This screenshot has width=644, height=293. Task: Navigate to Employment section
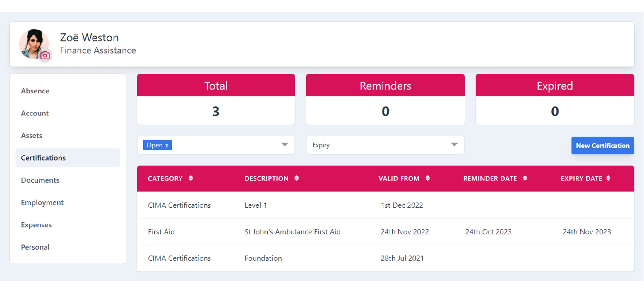tap(42, 202)
